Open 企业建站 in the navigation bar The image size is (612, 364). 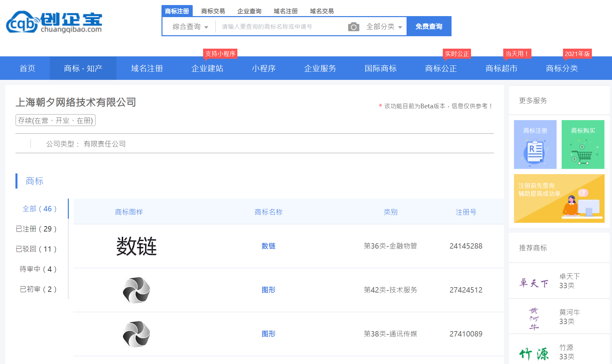(207, 68)
